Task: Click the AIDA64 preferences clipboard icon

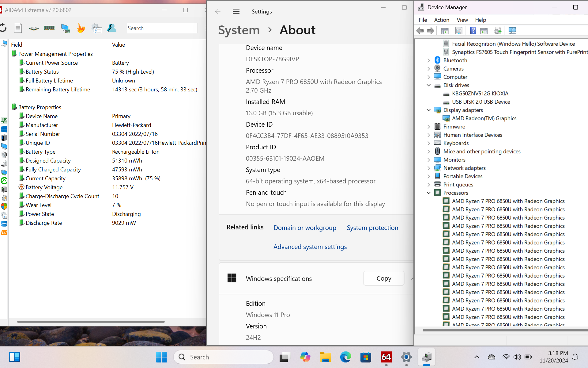Action: 96,28
